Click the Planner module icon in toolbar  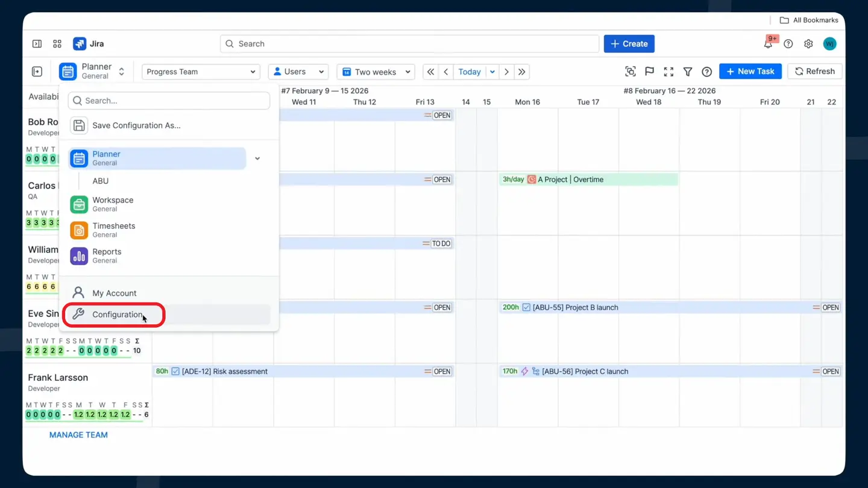pos(68,72)
